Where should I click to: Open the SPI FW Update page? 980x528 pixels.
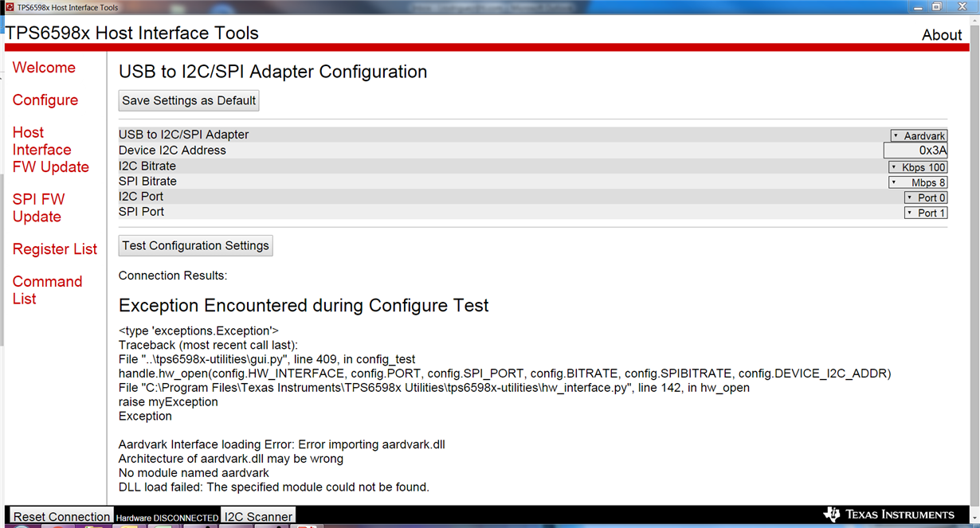38,208
